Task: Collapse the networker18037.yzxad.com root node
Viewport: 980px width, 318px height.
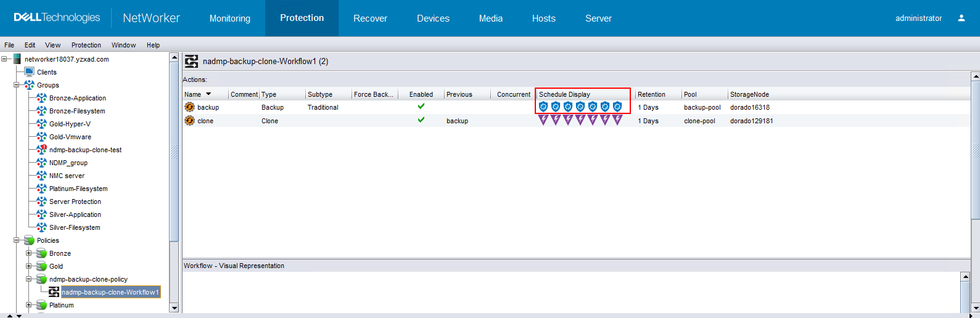Action: (x=4, y=59)
